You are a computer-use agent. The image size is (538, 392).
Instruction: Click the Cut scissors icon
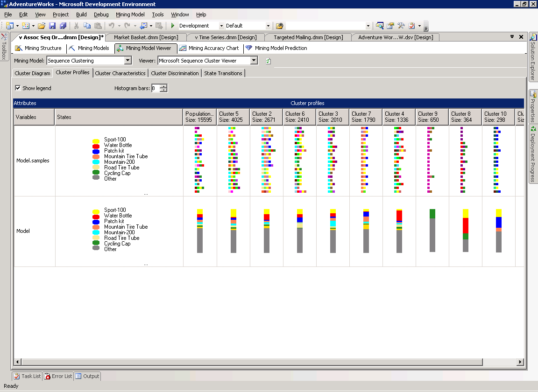pyautogui.click(x=76, y=26)
